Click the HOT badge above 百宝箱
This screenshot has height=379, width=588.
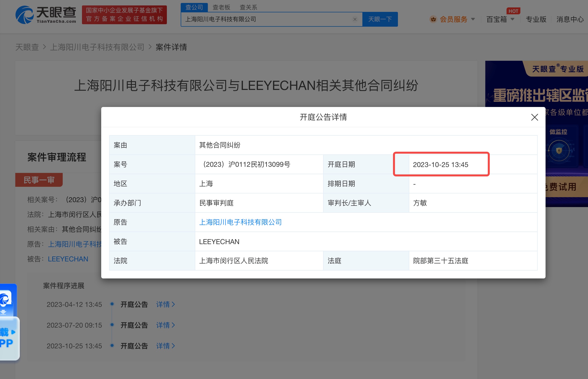[513, 11]
